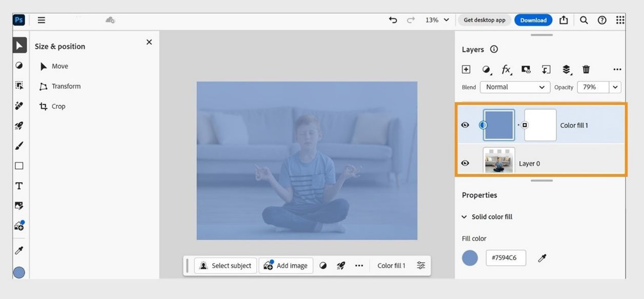
Task: Pick the Brush tool
Action: point(19,145)
